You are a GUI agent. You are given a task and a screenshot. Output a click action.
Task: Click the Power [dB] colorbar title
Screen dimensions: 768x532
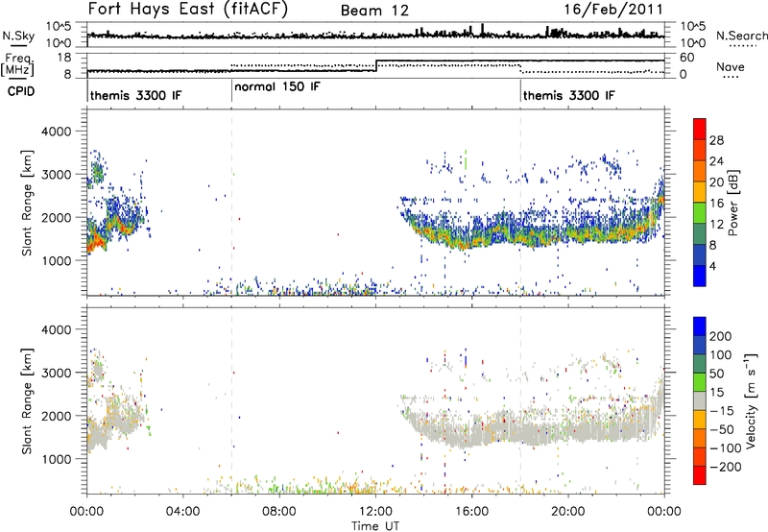coord(732,203)
